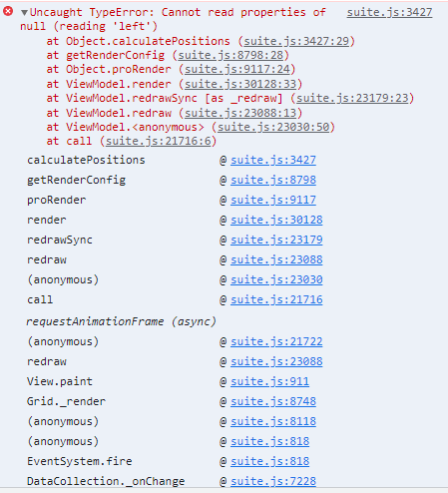
Task: Open blue suite.js:3427 link beside calculatePositions
Action: (273, 161)
